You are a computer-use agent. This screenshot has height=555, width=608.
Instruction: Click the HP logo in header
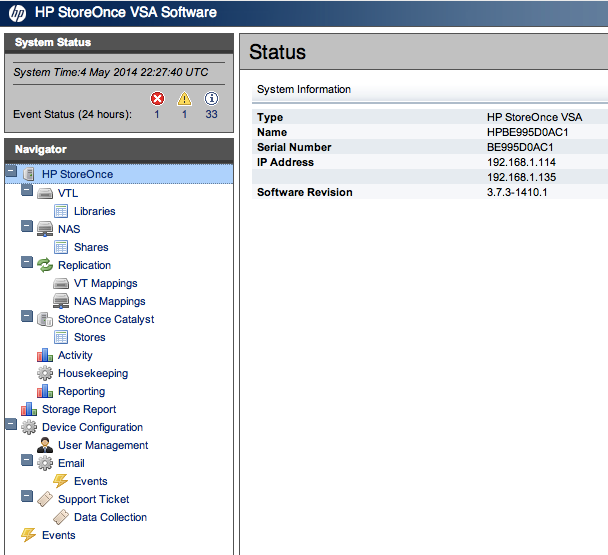click(x=17, y=13)
